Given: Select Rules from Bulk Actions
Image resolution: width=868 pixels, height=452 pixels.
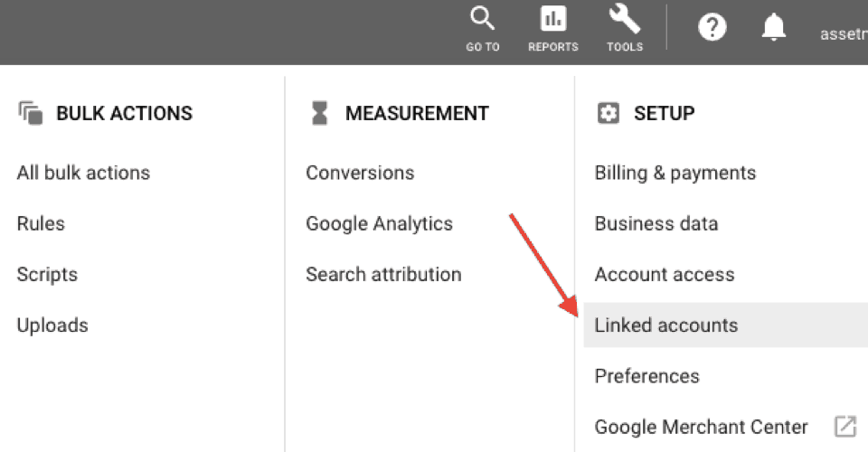Looking at the screenshot, I should coord(41,223).
